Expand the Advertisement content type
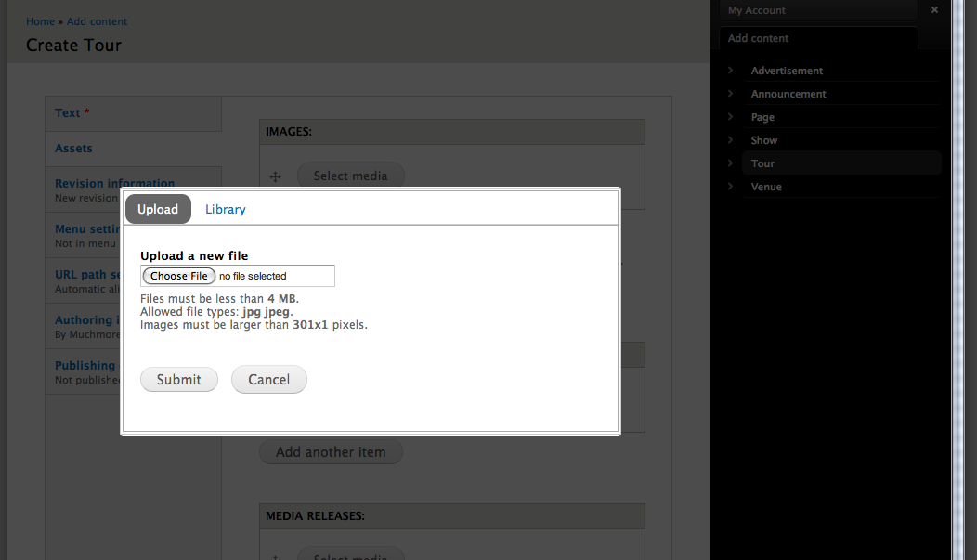This screenshot has height=560, width=977. pos(730,71)
